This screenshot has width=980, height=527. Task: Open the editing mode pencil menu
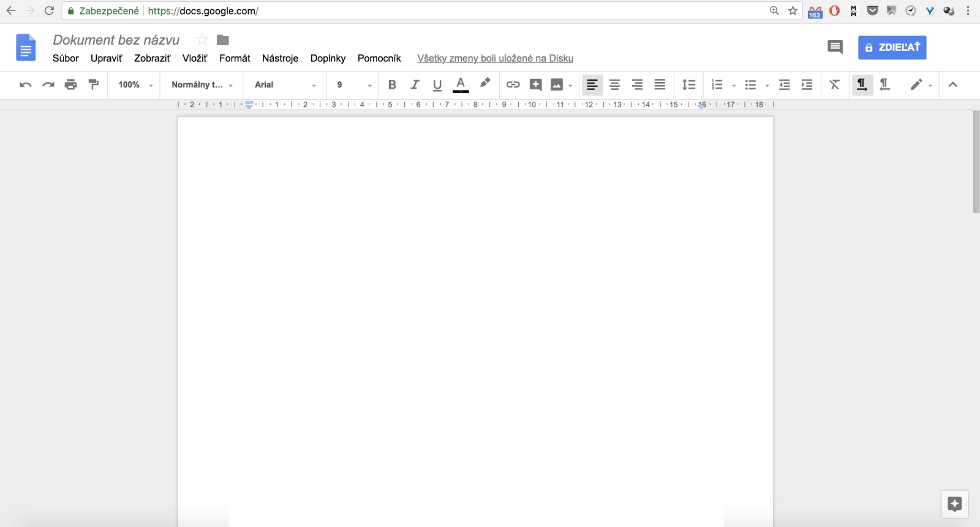click(x=921, y=85)
